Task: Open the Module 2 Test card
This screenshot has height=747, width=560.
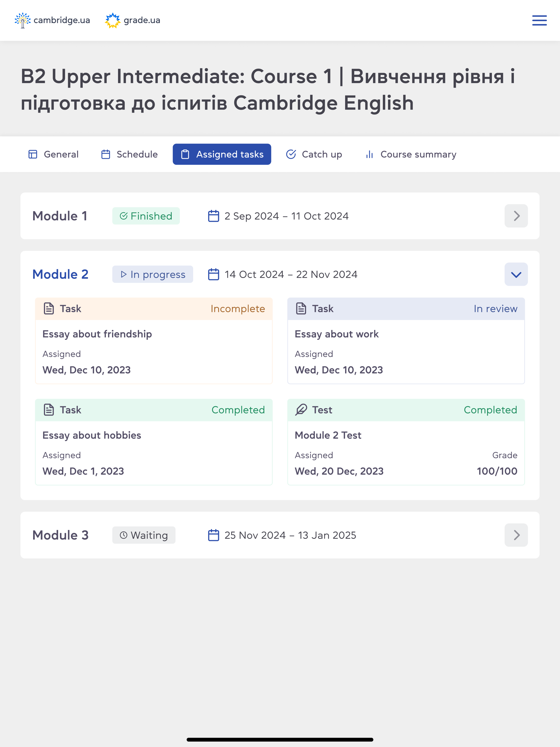Action: click(x=406, y=442)
